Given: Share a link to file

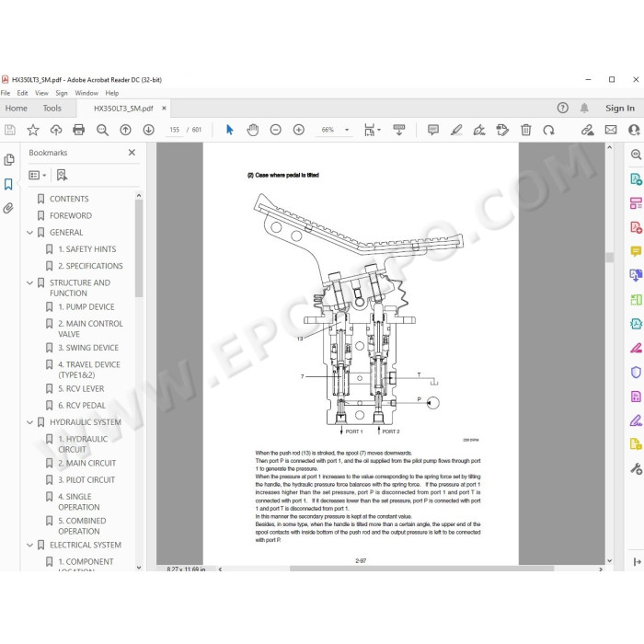Looking at the screenshot, I should [x=587, y=131].
